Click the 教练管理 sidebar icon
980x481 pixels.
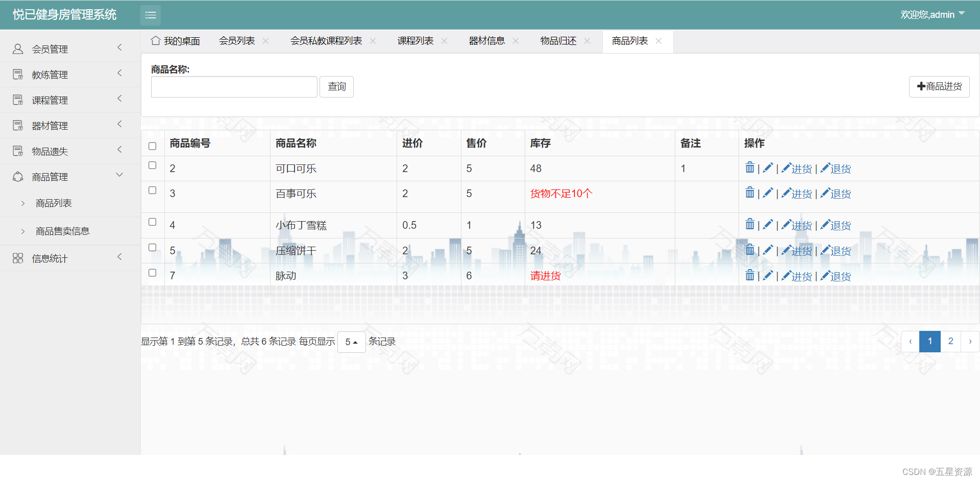18,75
